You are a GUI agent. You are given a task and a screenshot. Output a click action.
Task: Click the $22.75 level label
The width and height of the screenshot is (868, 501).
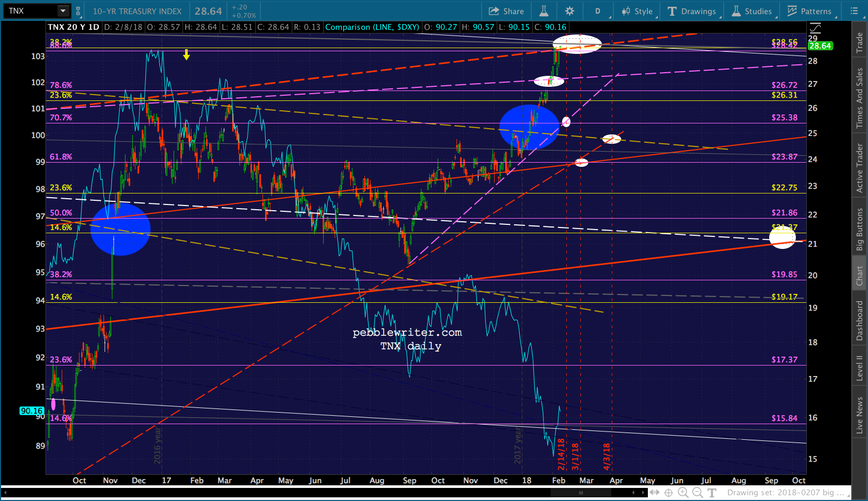click(784, 187)
